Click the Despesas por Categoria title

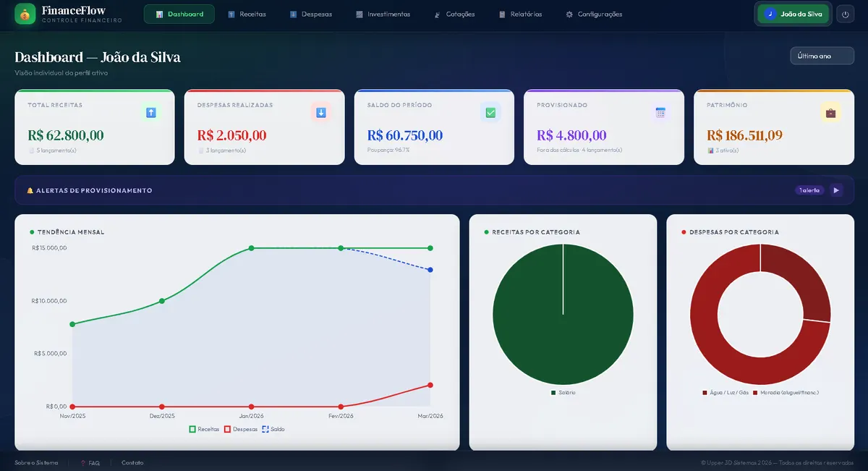tap(734, 232)
